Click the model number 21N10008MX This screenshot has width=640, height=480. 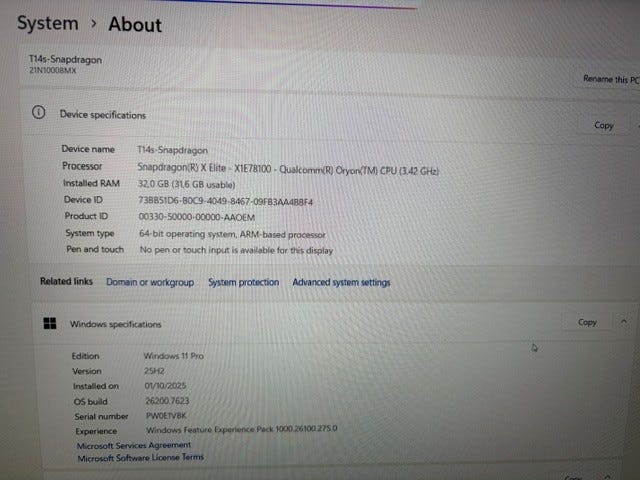coord(53,70)
